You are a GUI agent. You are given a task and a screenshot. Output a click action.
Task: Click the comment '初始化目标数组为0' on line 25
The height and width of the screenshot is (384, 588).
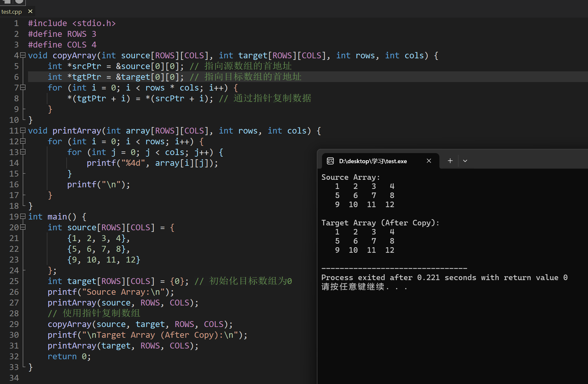pyautogui.click(x=250, y=281)
